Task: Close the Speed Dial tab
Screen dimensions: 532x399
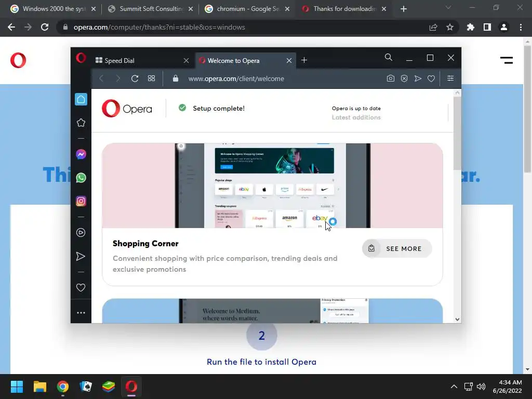Action: (186, 61)
